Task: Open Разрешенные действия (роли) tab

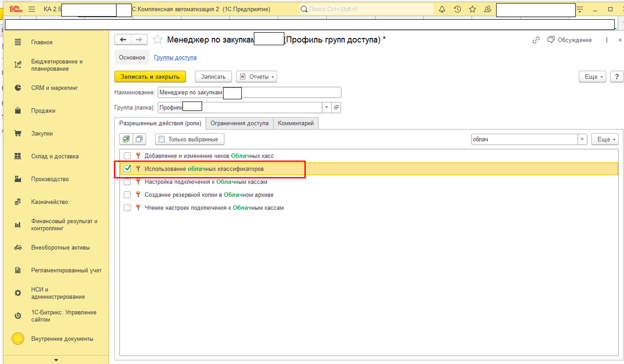Action: 160,123
